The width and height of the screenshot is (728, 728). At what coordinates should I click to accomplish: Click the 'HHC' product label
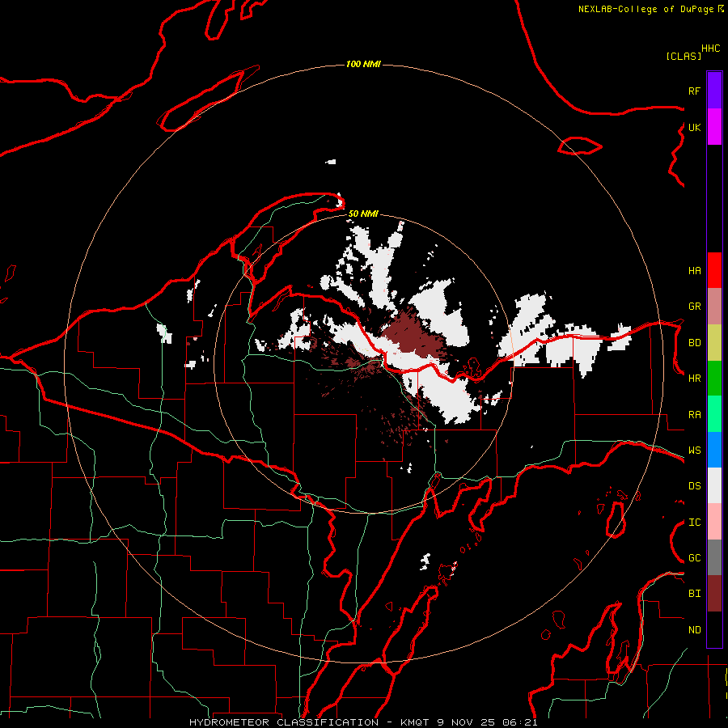click(711, 49)
